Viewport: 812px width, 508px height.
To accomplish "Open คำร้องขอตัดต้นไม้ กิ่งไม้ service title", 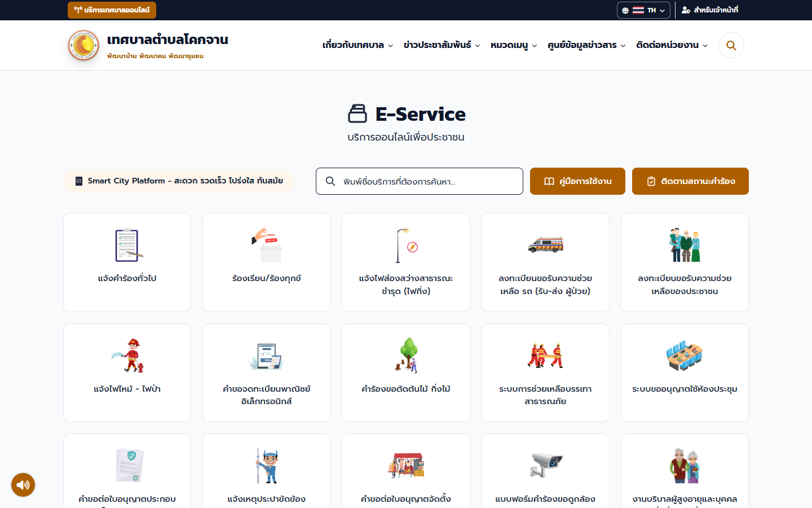I will click(x=406, y=389).
